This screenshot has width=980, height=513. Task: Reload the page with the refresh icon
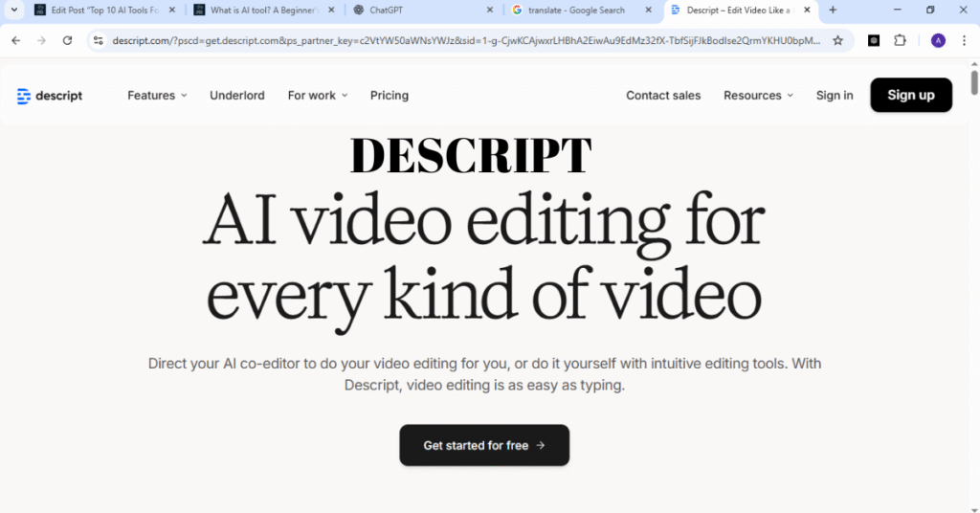68,40
